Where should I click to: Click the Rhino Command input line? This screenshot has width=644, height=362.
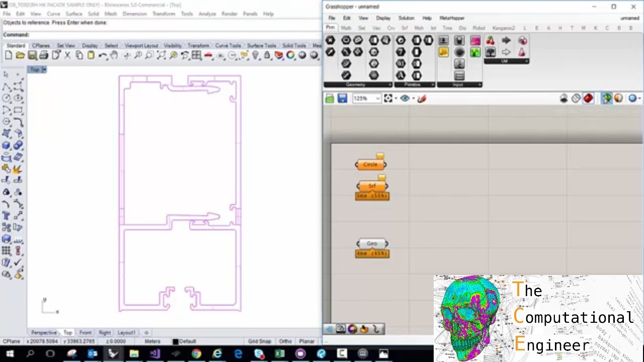(161, 35)
